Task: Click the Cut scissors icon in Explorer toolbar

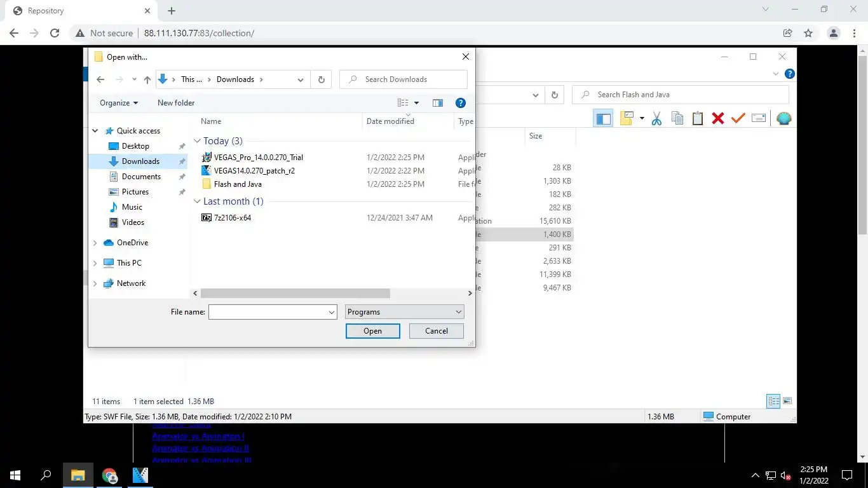Action: [x=657, y=118]
